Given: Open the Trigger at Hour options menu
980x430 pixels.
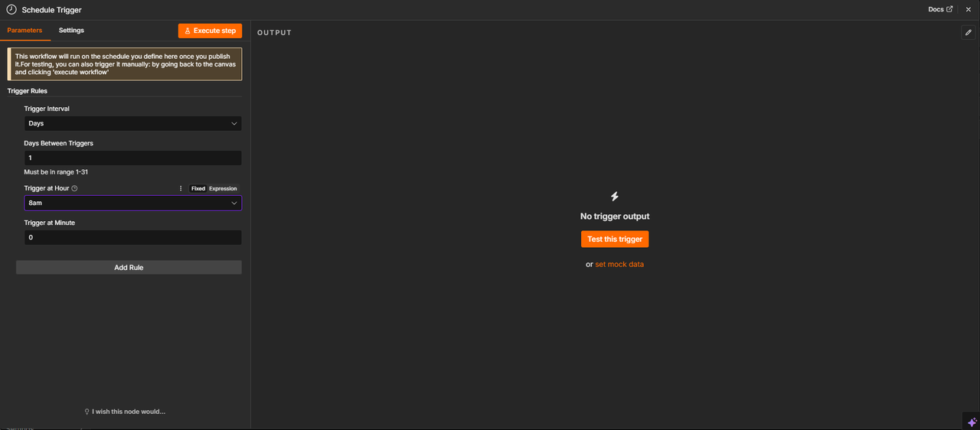Looking at the screenshot, I should [181, 188].
